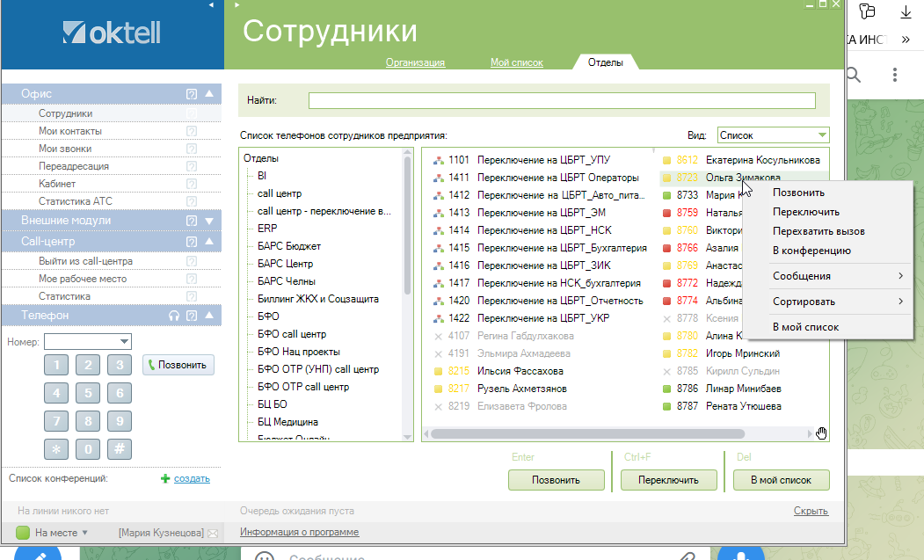Click yellow status marker of 8215 Ильсия Фассахова
The image size is (924, 560).
(x=439, y=371)
